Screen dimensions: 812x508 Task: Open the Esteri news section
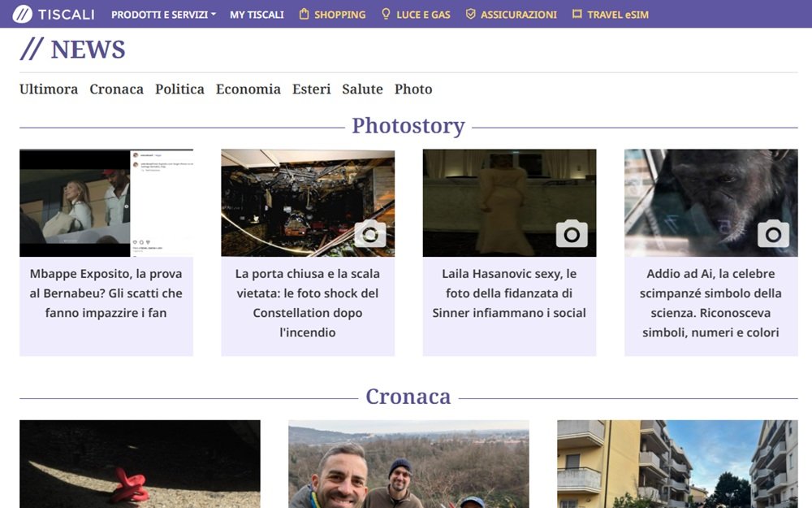[312, 89]
